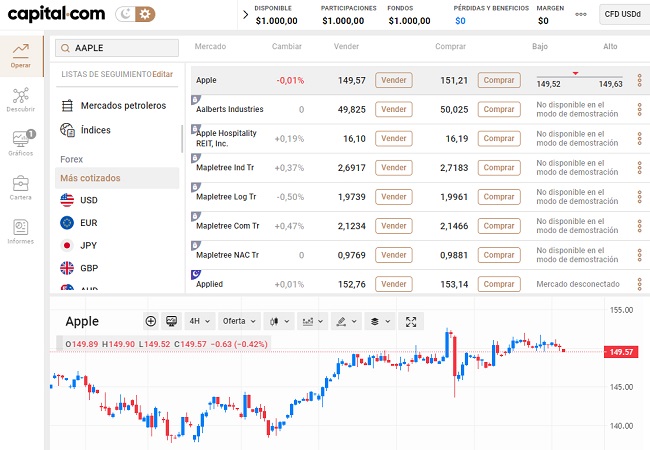Open the Gráficos section
This screenshot has width=650, height=450.
pos(21,143)
